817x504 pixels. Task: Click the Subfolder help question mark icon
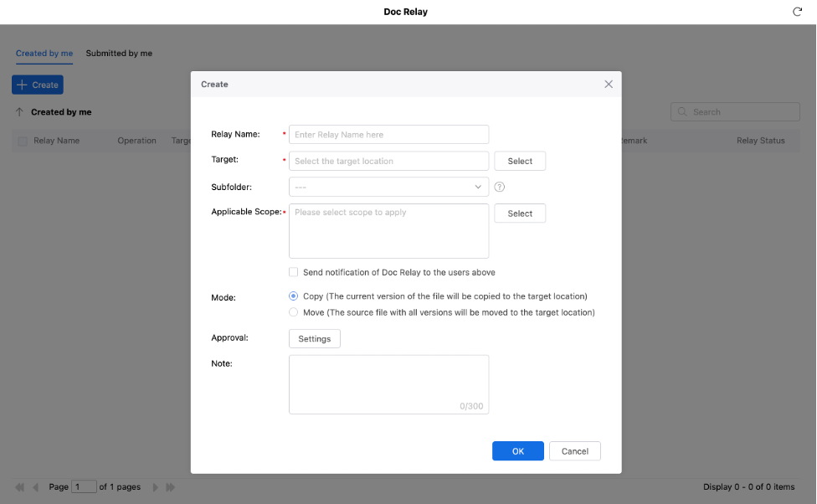tap(500, 187)
